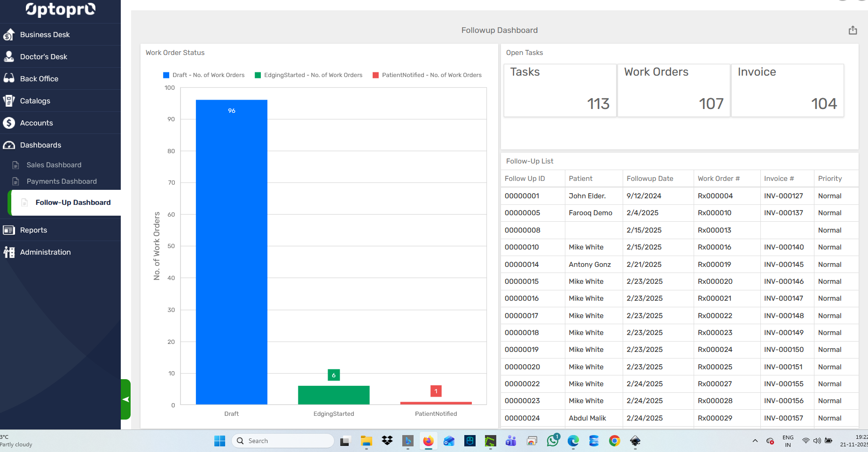
Task: Expand the Reports menu section
Action: coord(34,230)
